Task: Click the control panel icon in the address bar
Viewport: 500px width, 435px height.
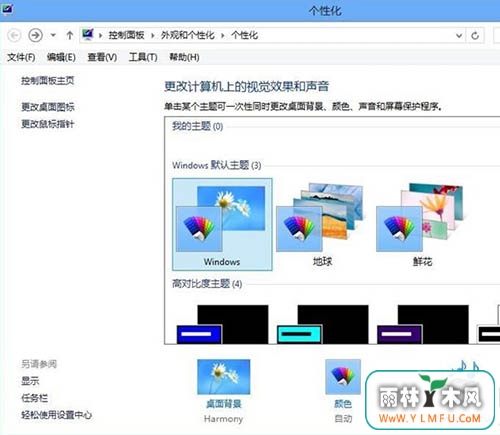Action: click(x=88, y=35)
